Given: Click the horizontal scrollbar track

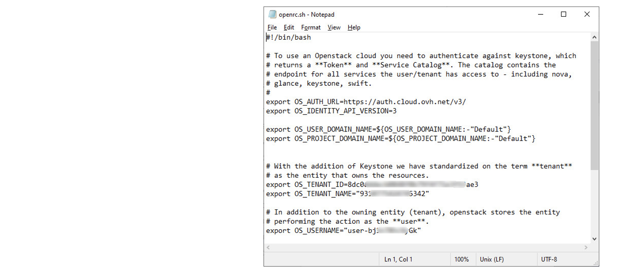Looking at the screenshot, I should coord(427,248).
